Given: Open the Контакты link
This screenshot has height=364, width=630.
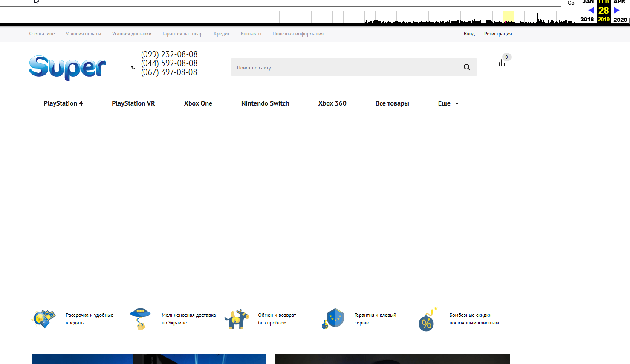Looking at the screenshot, I should [x=251, y=34].
